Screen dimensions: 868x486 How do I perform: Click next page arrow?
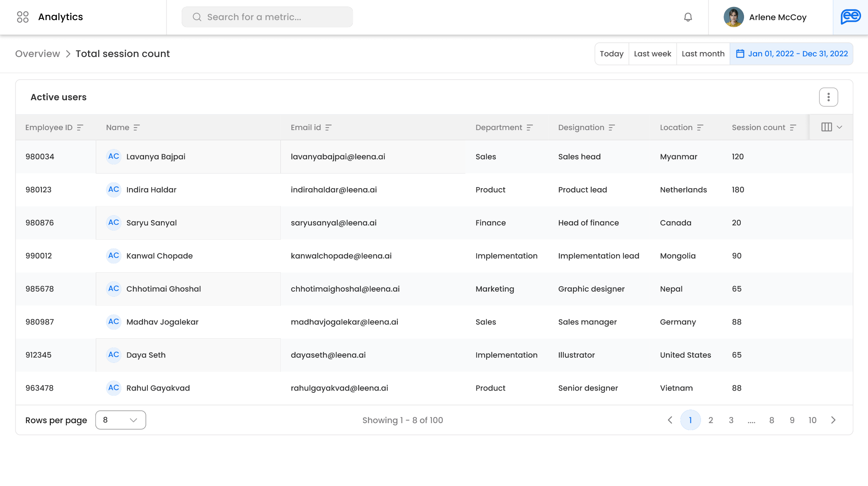click(833, 420)
